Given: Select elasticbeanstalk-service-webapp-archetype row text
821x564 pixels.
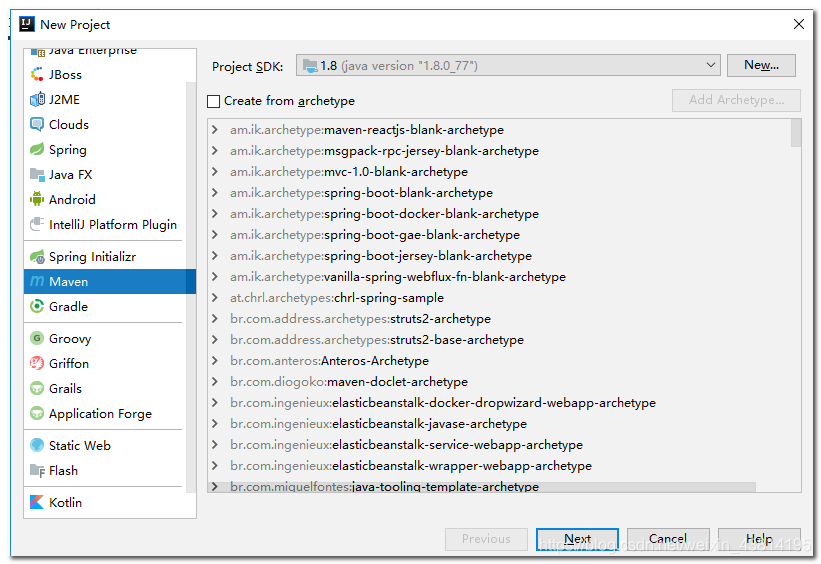Looking at the screenshot, I should point(406,445).
